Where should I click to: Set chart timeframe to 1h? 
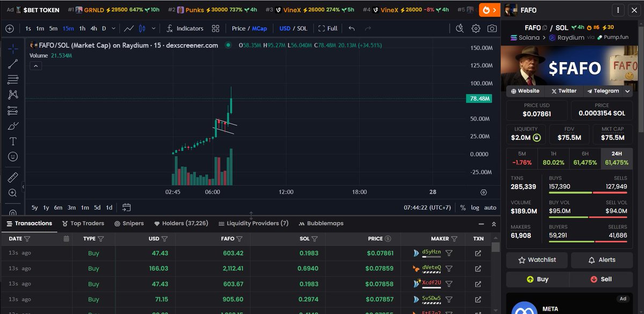tap(82, 28)
